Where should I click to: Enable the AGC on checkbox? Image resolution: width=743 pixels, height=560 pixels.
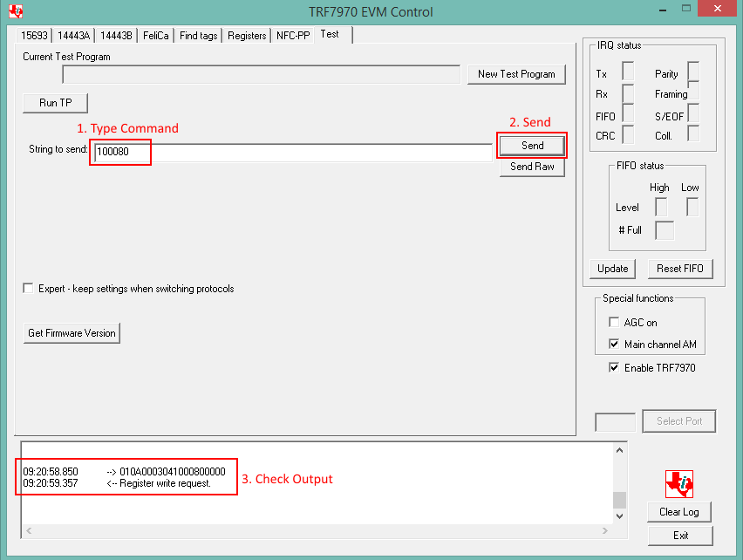(x=614, y=322)
